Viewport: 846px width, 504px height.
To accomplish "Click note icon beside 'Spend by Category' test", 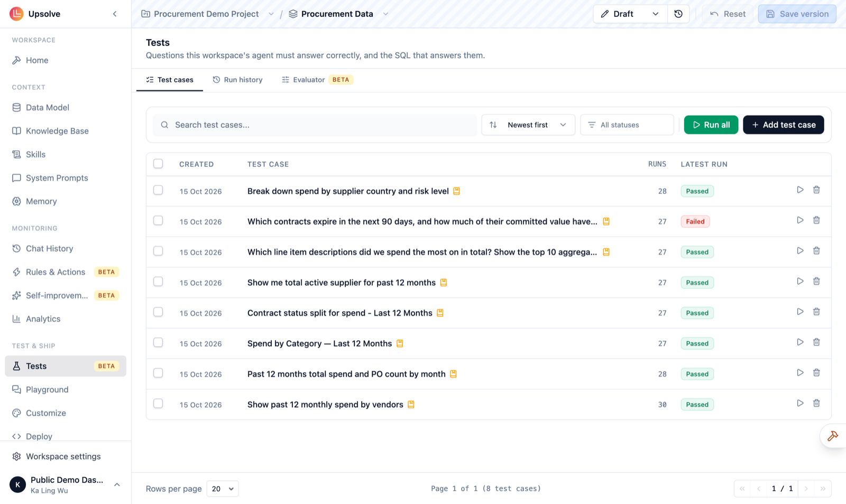I will [x=400, y=343].
